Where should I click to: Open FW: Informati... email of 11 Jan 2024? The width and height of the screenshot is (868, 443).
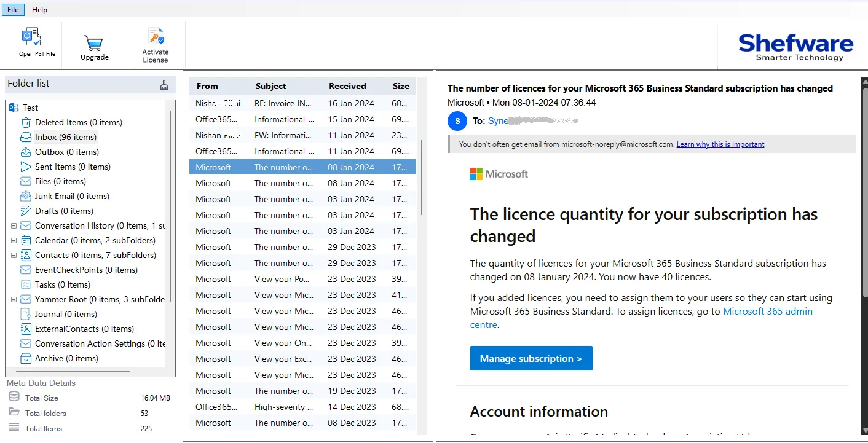(302, 135)
